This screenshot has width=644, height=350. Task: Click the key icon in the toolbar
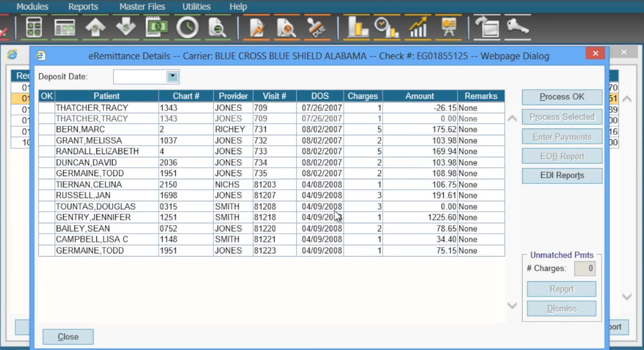click(517, 27)
